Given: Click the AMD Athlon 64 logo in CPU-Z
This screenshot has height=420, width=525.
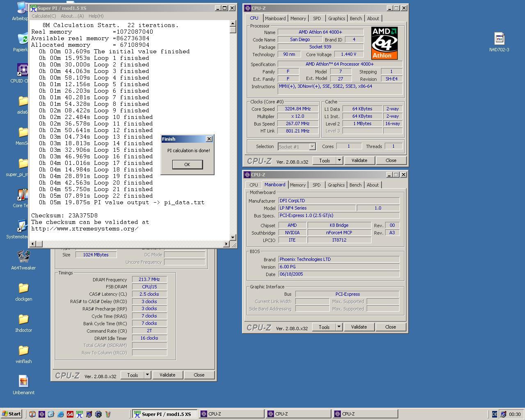Looking at the screenshot, I should [384, 43].
